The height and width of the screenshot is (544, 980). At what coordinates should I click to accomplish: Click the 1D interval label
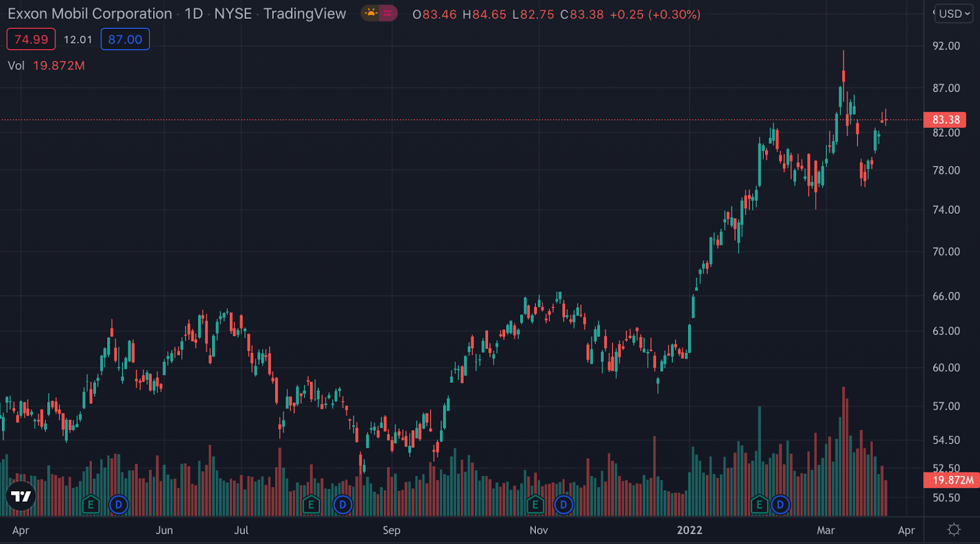click(x=194, y=13)
